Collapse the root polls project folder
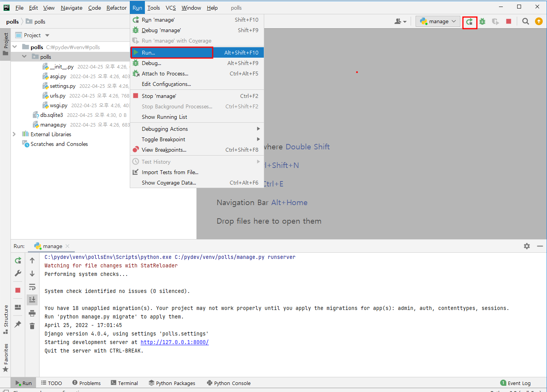Image resolution: width=547 pixels, height=392 pixels. point(15,47)
